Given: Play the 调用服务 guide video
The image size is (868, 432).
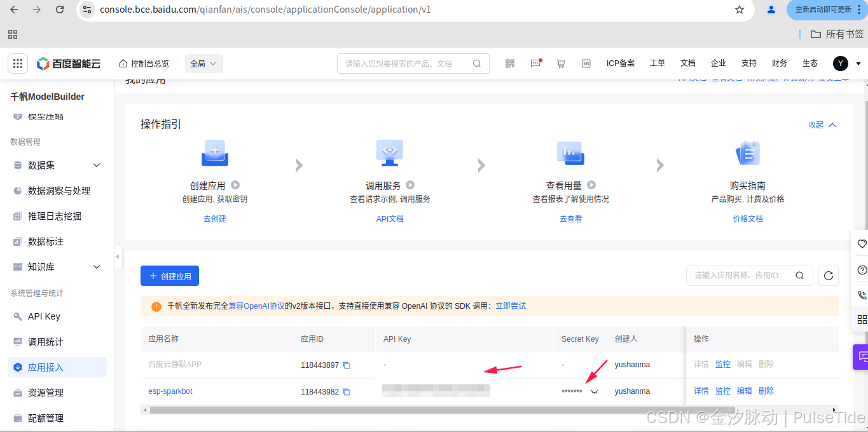Looking at the screenshot, I should coord(410,186).
